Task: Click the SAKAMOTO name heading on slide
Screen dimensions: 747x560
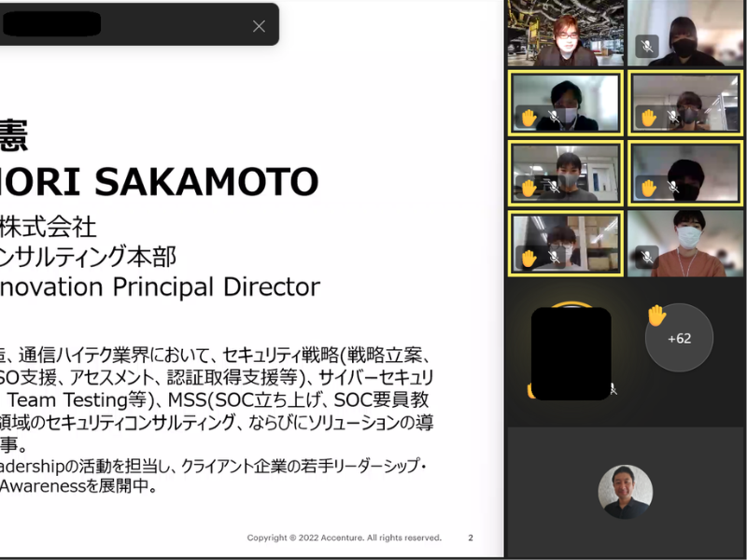Action: coord(159,181)
